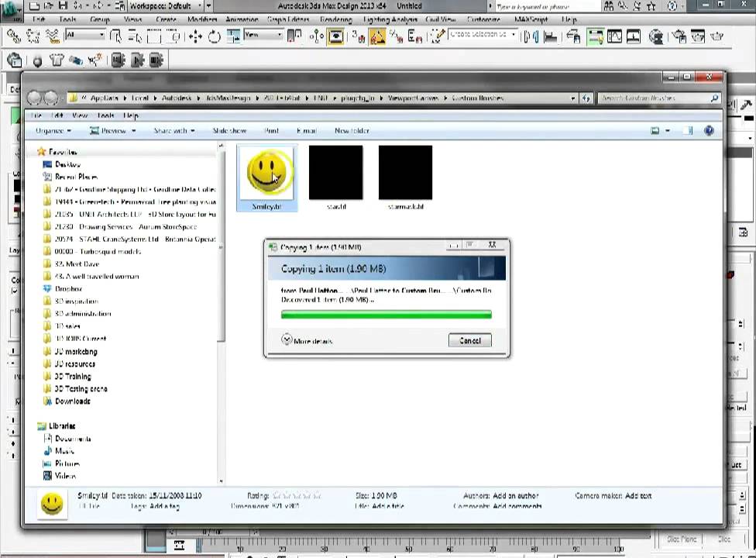Image resolution: width=756 pixels, height=558 pixels.
Task: Click the Save File icon in quick access toolbar
Action: [x=63, y=5]
